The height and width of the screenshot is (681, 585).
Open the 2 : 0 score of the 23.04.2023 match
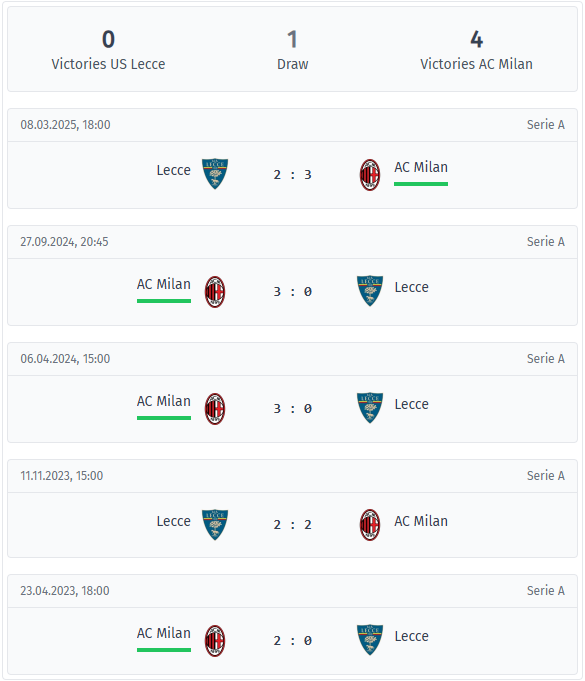(x=293, y=641)
